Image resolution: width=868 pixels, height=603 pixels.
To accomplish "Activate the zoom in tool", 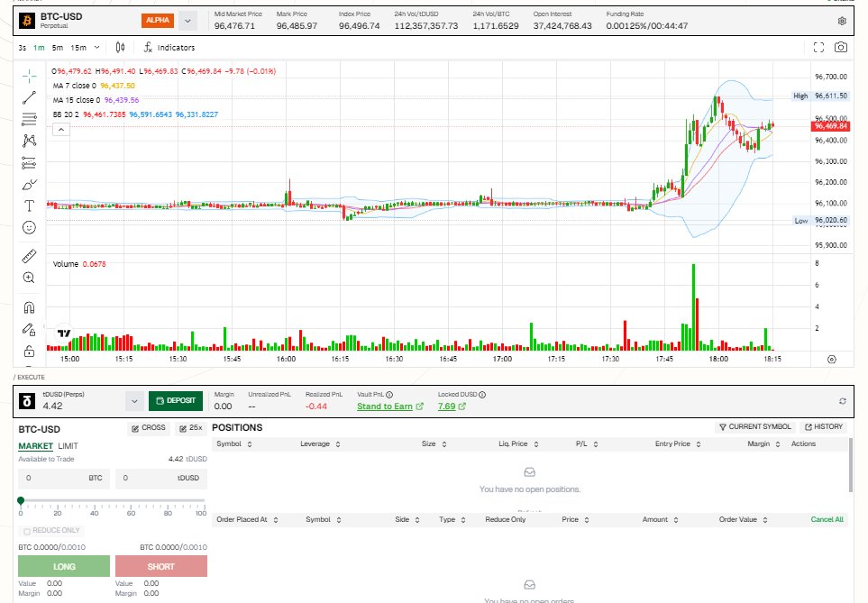I will (30, 278).
